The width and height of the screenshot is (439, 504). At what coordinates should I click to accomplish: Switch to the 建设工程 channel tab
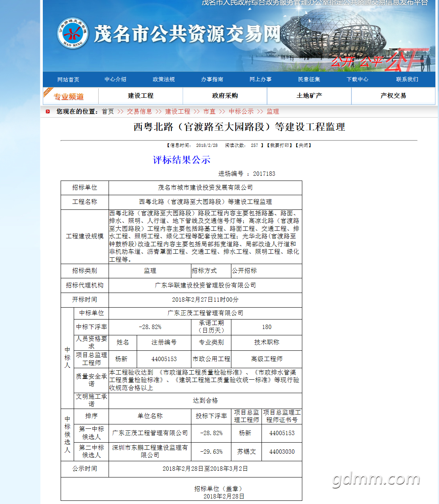(x=141, y=96)
